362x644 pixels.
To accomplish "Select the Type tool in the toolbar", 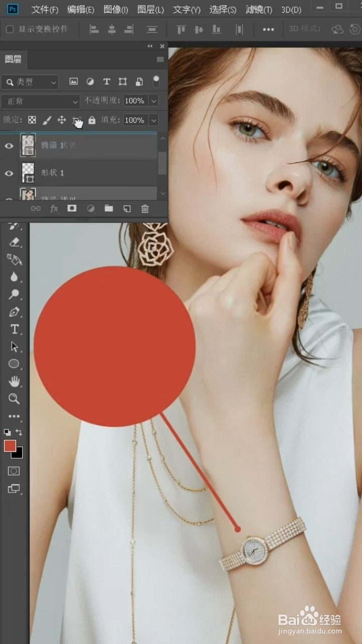I will [x=14, y=330].
